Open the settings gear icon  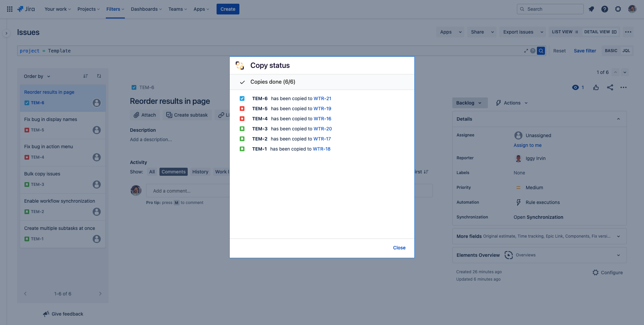[x=618, y=9]
